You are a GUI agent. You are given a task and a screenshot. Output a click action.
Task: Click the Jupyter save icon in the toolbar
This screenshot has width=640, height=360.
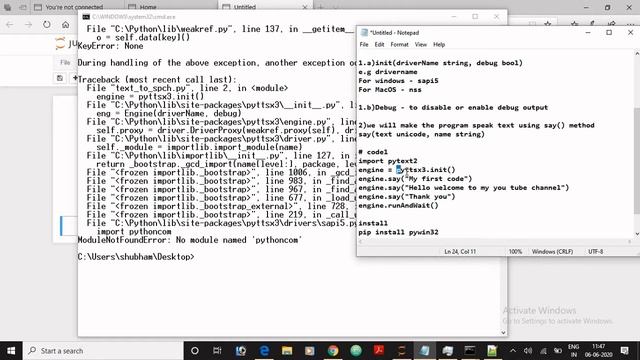coord(60,78)
